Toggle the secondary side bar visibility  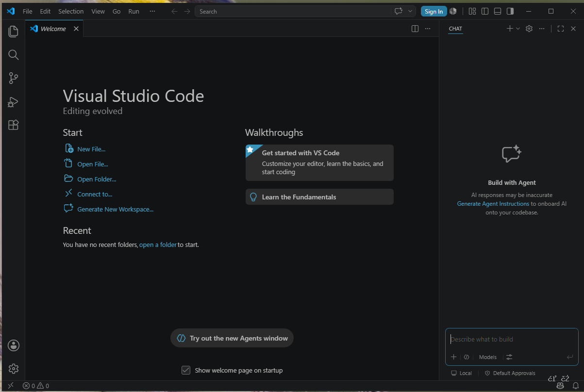pos(510,11)
